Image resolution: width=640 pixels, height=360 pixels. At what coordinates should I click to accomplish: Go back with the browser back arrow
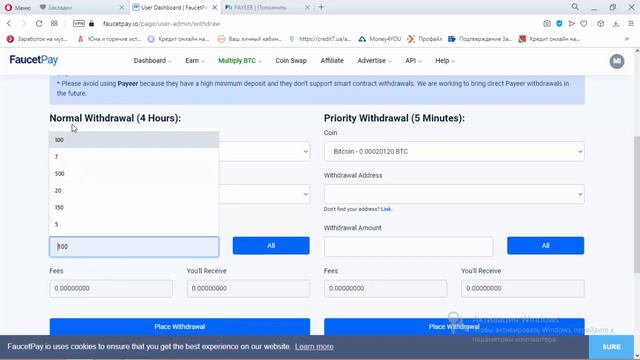[x=9, y=24]
